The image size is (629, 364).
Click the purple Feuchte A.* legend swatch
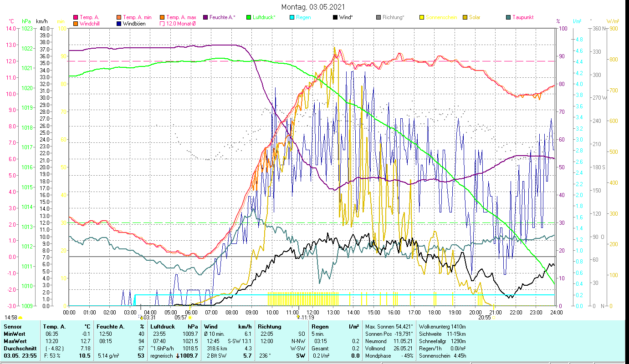[205, 17]
